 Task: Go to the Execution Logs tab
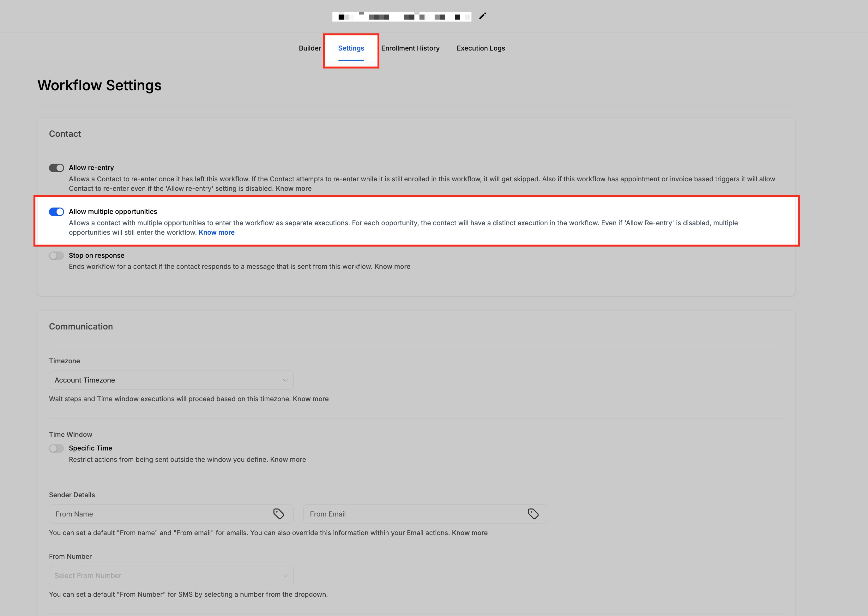pos(480,48)
